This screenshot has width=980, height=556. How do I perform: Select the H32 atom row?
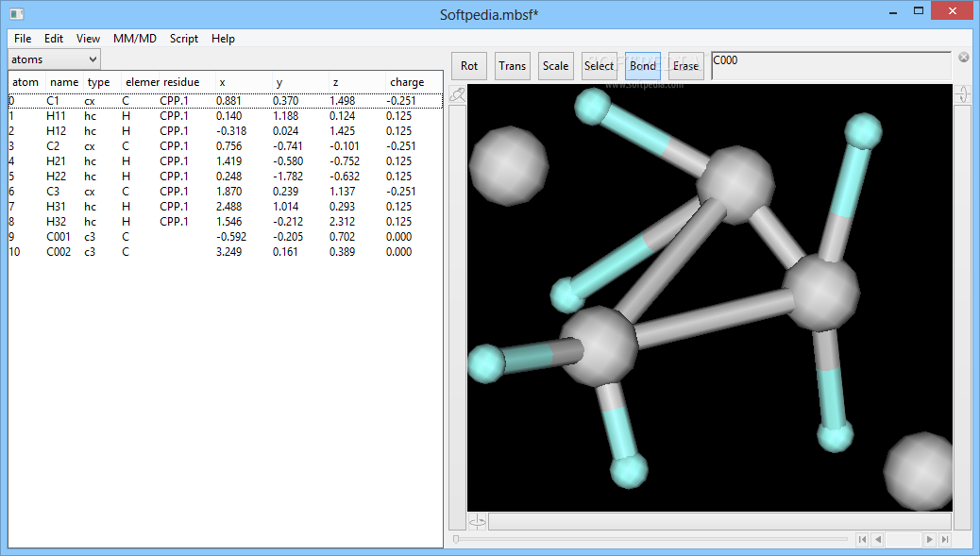[x=225, y=222]
